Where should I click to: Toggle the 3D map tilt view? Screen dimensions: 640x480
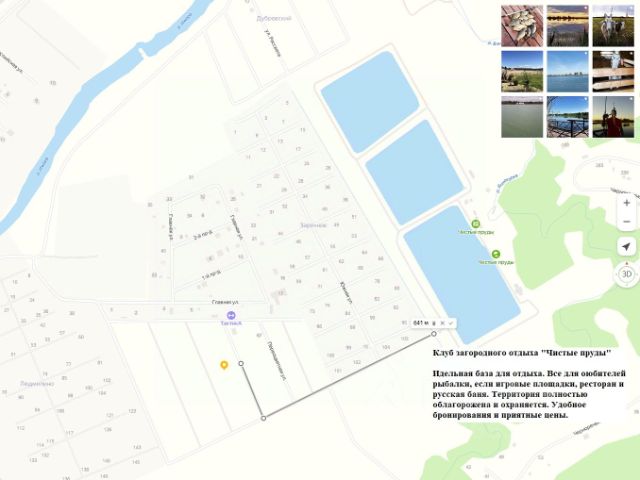tap(626, 273)
